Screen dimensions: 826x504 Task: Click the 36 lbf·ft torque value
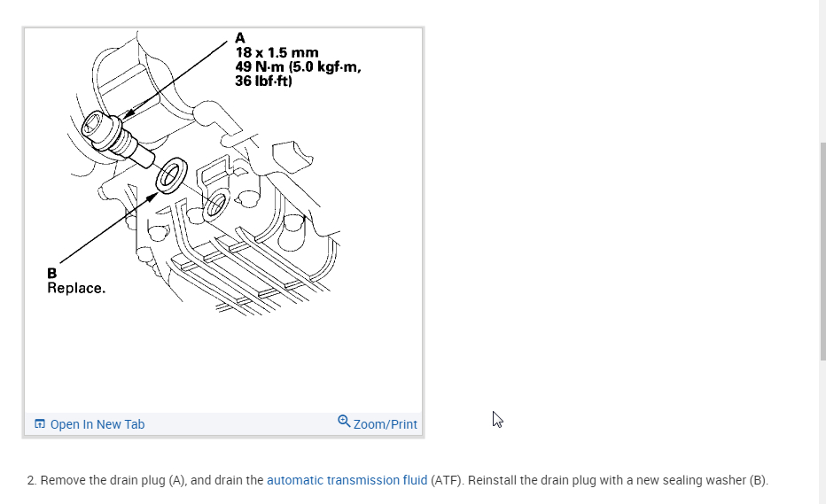point(263,81)
